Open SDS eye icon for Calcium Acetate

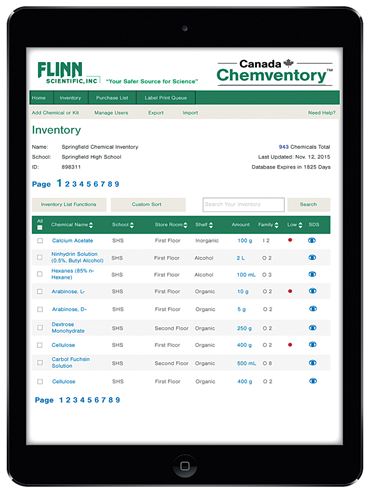(x=312, y=240)
